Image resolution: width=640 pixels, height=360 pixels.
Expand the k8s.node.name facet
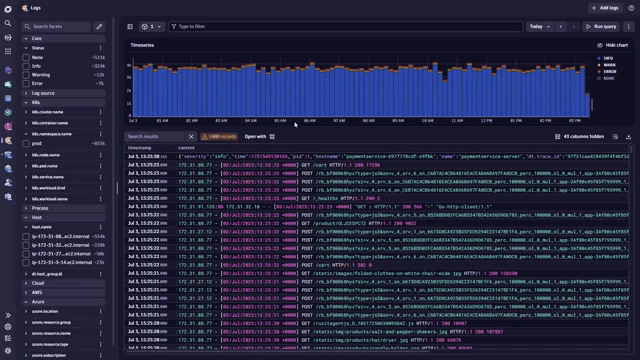26,155
